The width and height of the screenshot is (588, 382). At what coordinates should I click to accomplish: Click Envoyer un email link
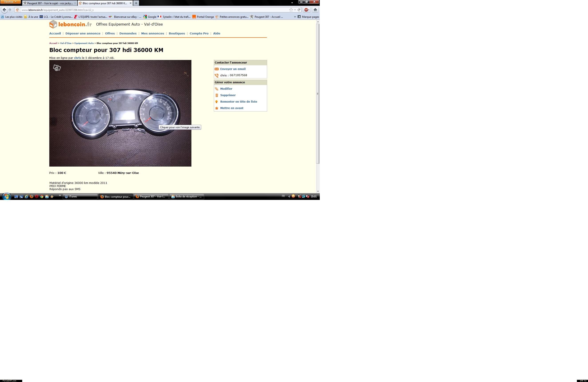233,69
